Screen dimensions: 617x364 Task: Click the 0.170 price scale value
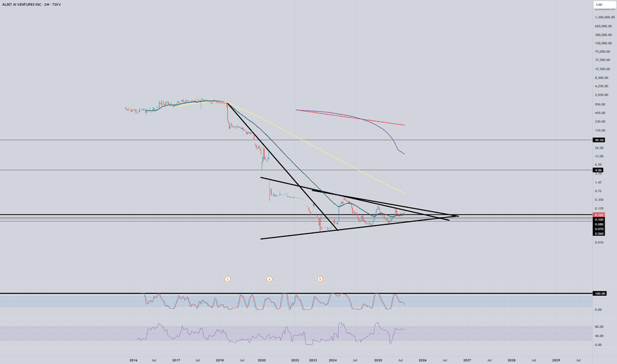point(599,208)
